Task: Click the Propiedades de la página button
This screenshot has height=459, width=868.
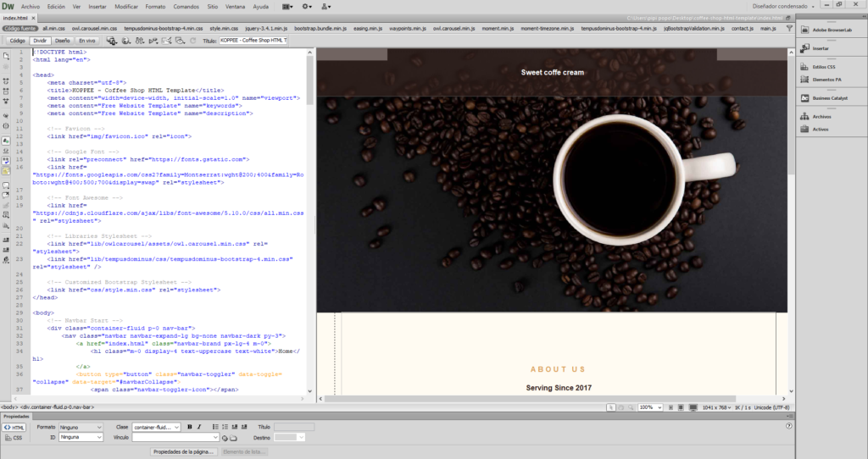Action: [185, 452]
